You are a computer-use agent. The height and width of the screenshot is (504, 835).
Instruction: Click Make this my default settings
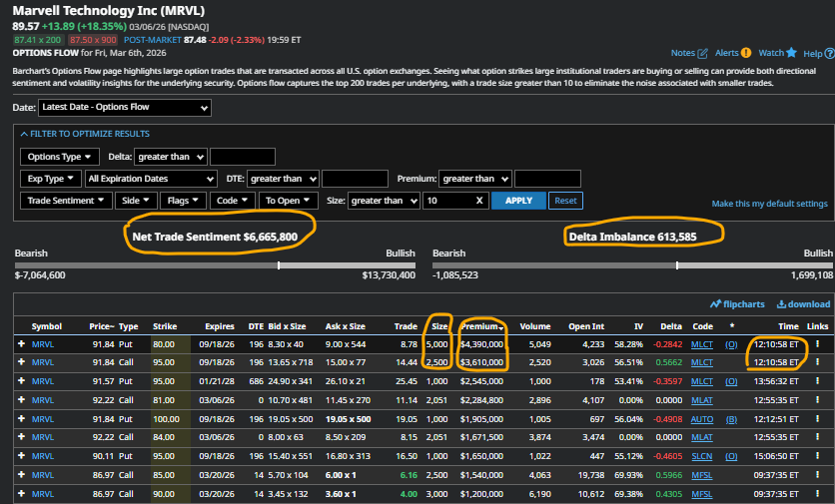[x=769, y=204]
